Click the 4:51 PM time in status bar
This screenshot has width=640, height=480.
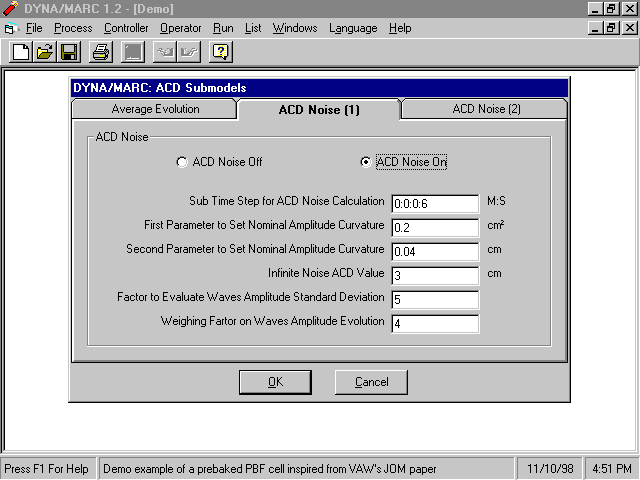pos(612,469)
